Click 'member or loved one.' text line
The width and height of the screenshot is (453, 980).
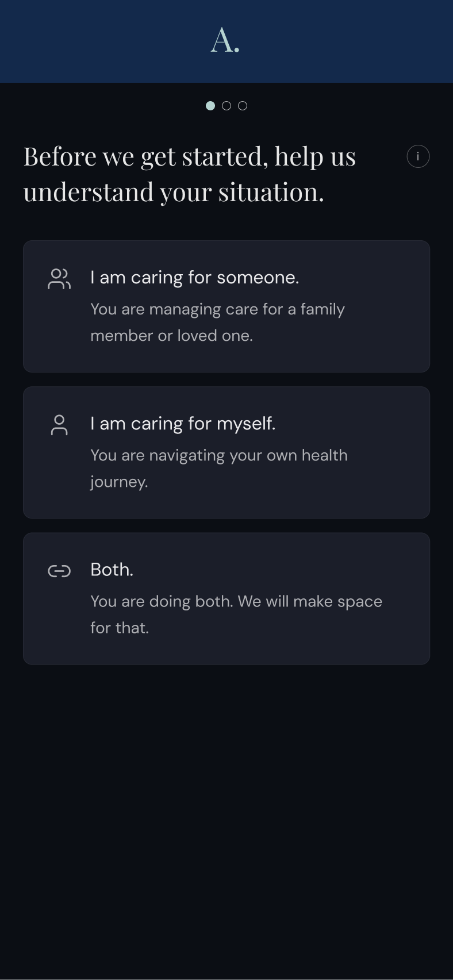172,336
